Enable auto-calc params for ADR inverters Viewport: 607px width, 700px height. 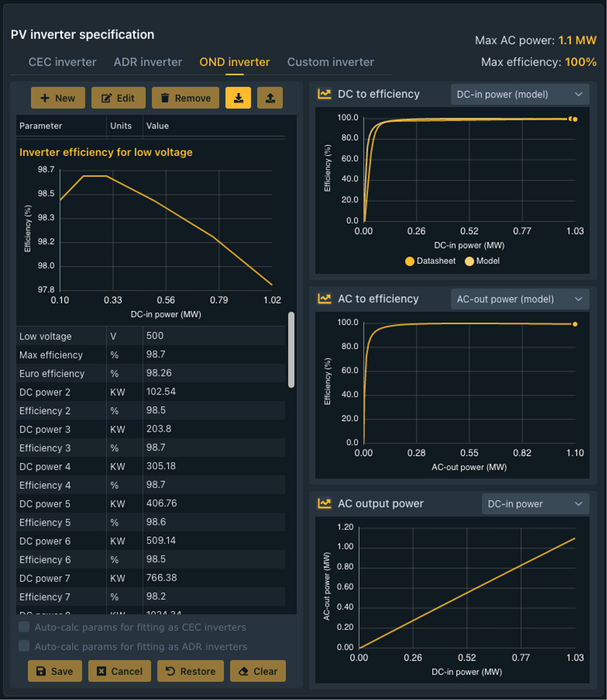(25, 646)
